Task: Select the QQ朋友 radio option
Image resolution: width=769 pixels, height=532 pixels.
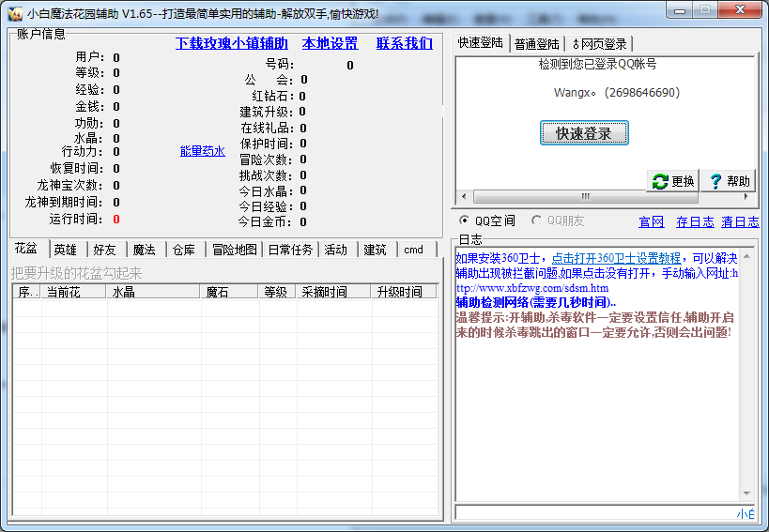Action: [537, 220]
